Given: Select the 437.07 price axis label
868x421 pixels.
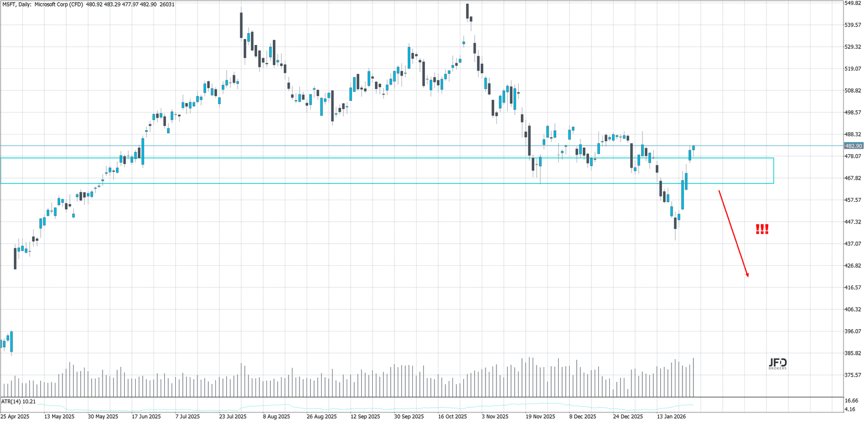Looking at the screenshot, I should [x=853, y=244].
